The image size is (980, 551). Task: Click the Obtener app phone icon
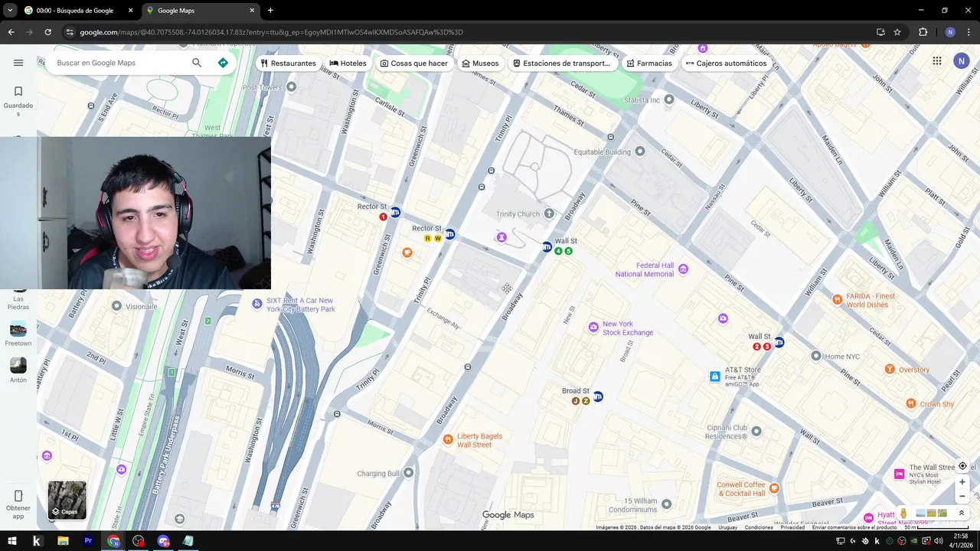click(x=18, y=496)
